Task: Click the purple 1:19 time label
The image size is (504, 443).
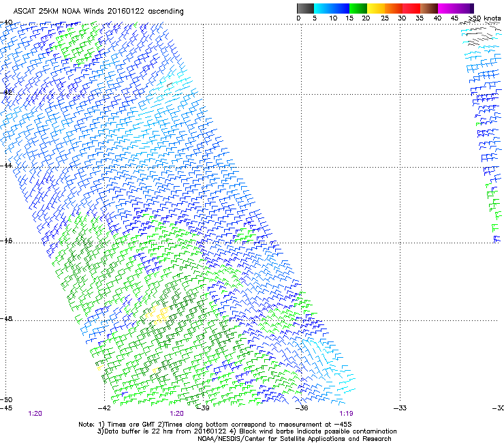Action: pyautogui.click(x=346, y=414)
